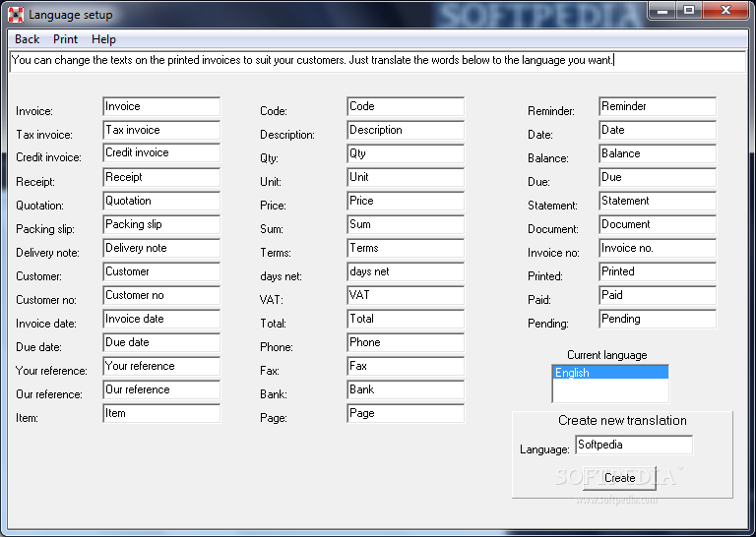
Task: Click the Qty translation field
Action: point(406,153)
